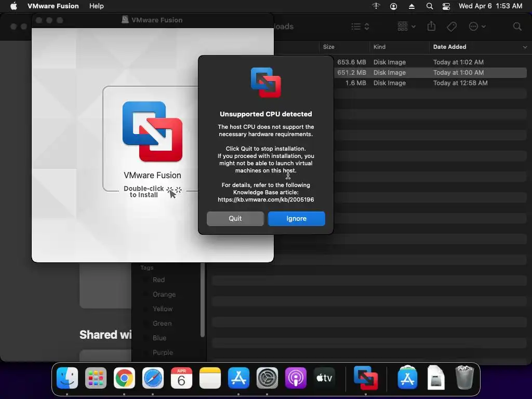Select the Blue tag in the Finder sidebar

tap(159, 338)
